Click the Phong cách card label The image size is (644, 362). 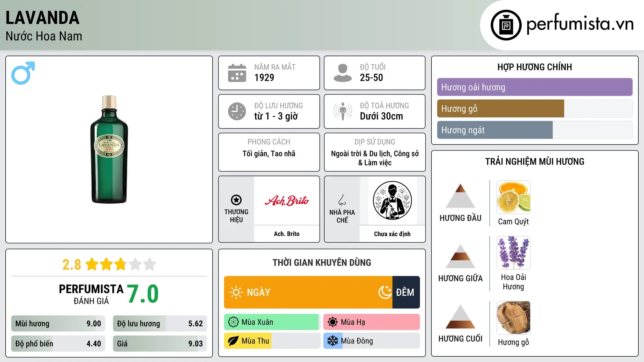click(x=269, y=142)
